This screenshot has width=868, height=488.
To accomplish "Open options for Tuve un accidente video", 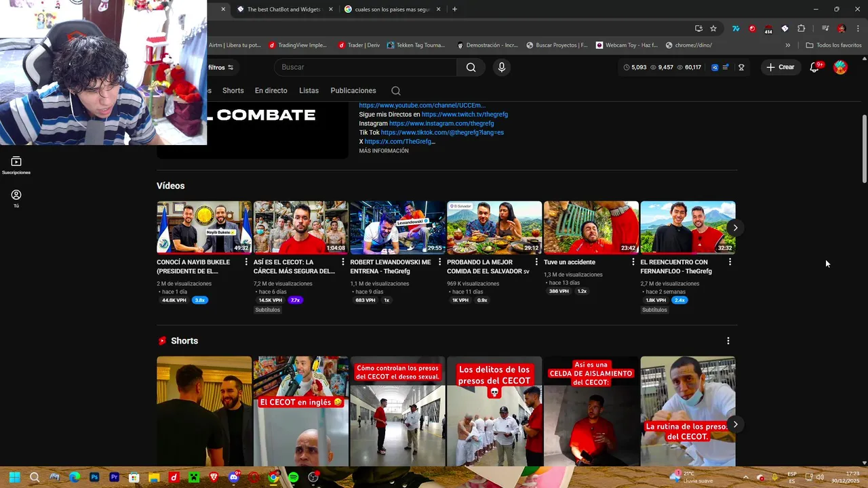I will [633, 262].
